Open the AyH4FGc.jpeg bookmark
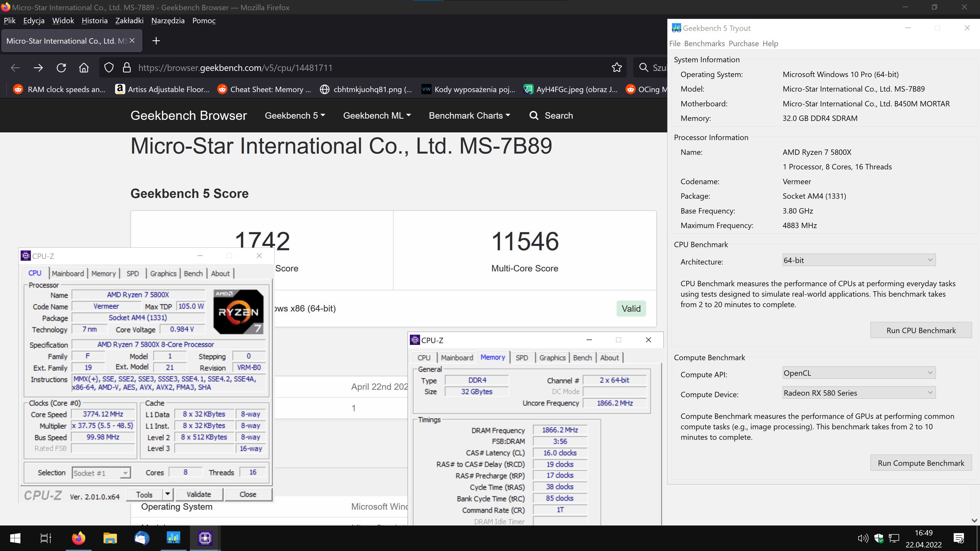Viewport: 980px width, 551px height. [570, 89]
